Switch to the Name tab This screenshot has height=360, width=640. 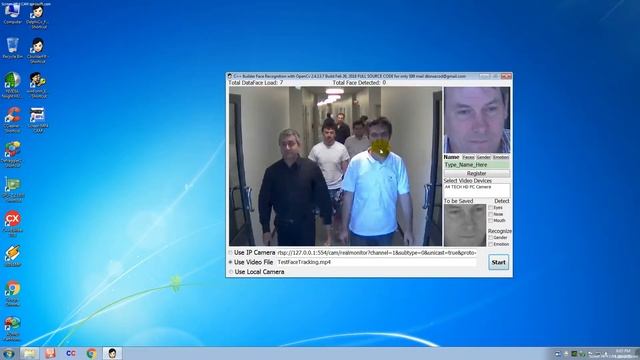pos(451,157)
